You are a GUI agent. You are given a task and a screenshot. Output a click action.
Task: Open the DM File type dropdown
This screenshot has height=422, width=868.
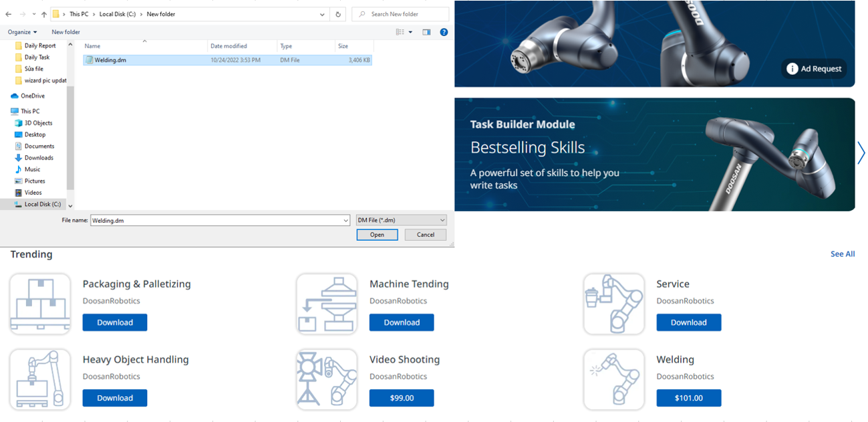[x=401, y=220]
